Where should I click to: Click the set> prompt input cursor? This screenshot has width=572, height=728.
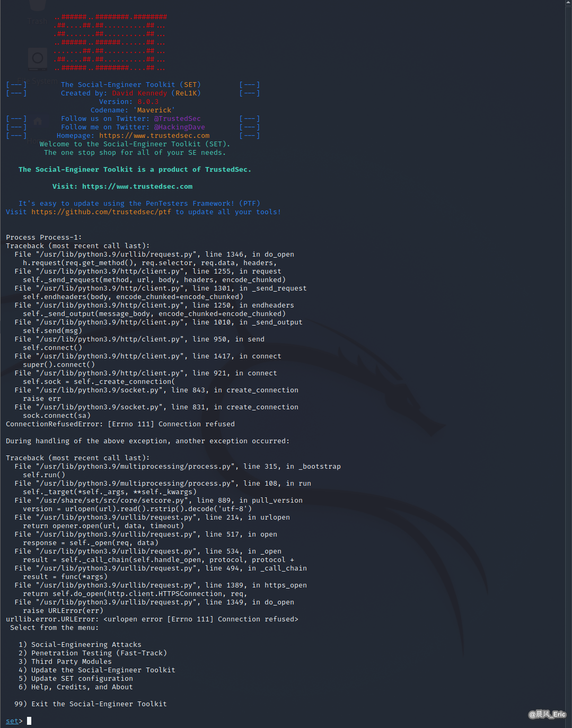click(29, 721)
